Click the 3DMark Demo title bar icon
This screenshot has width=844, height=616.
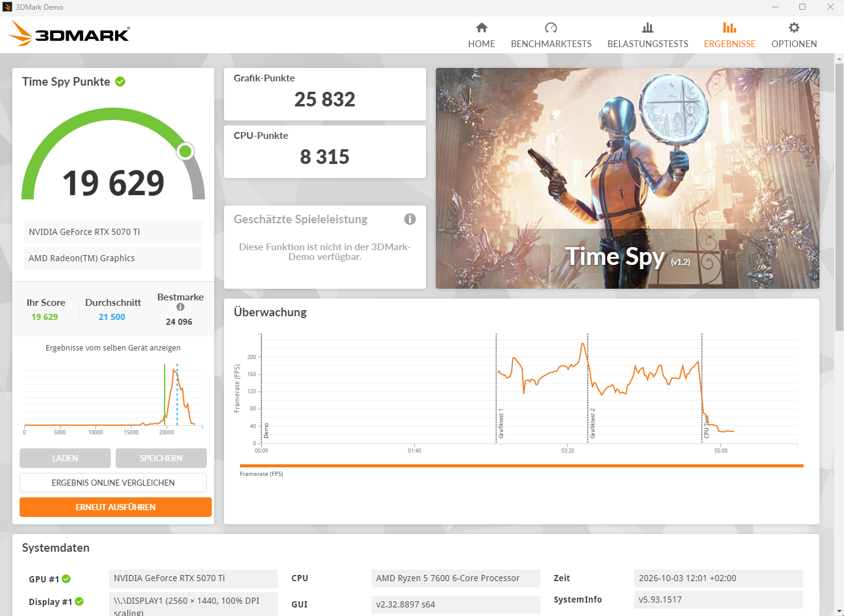tap(7, 7)
